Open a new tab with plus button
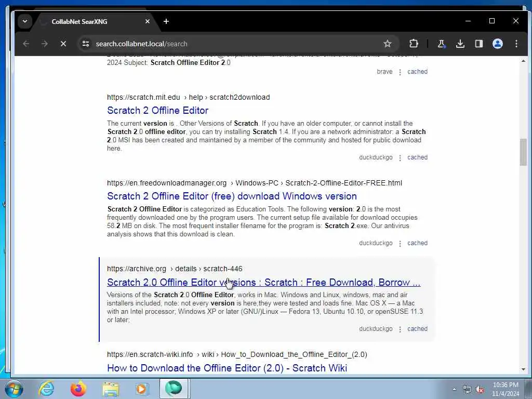 pos(166,21)
